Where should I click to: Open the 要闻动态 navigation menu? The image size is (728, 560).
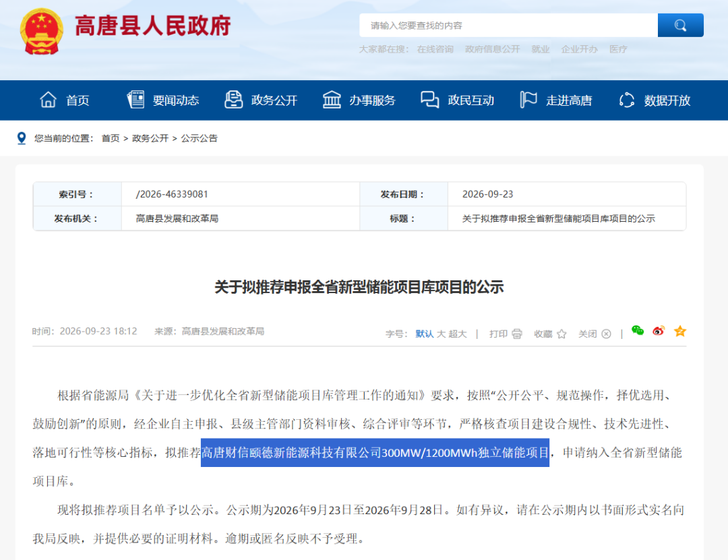click(x=176, y=100)
